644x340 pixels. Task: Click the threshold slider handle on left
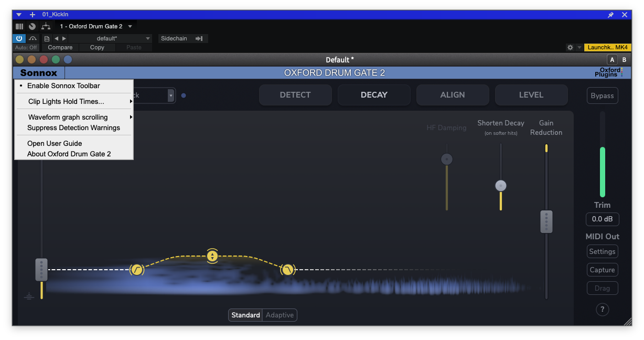click(x=41, y=270)
